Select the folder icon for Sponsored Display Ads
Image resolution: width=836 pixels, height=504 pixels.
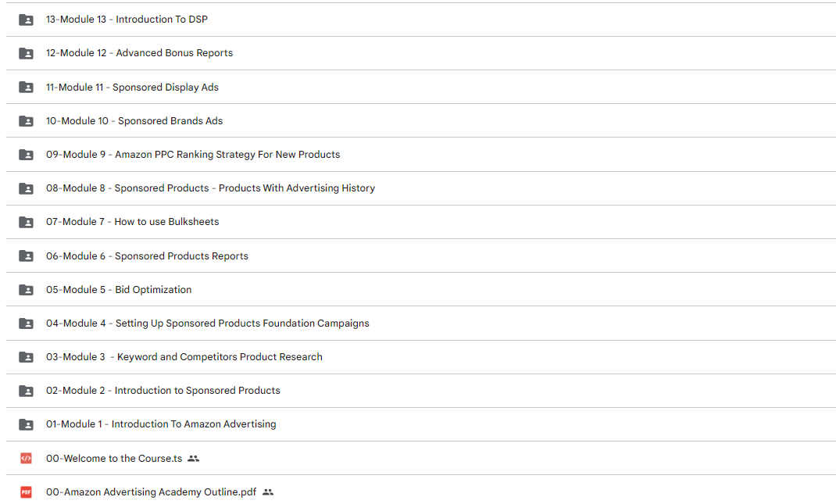[x=26, y=88]
